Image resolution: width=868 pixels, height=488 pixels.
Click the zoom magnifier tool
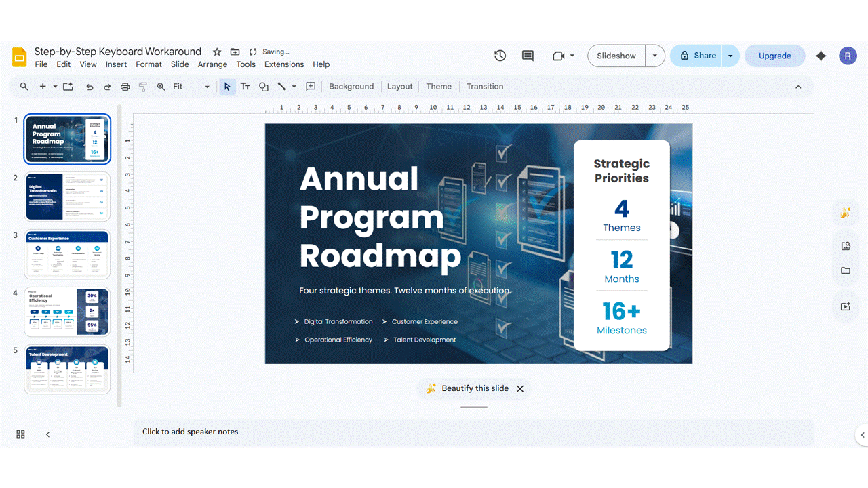[161, 87]
